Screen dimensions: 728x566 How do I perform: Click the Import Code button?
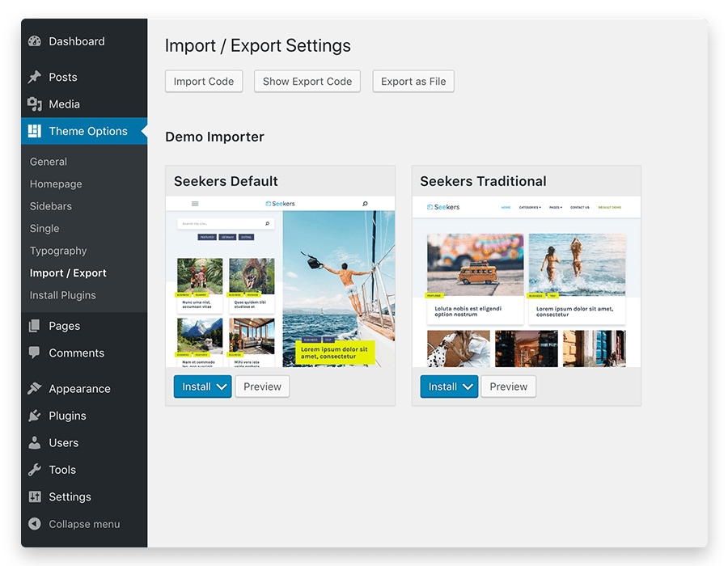[204, 81]
